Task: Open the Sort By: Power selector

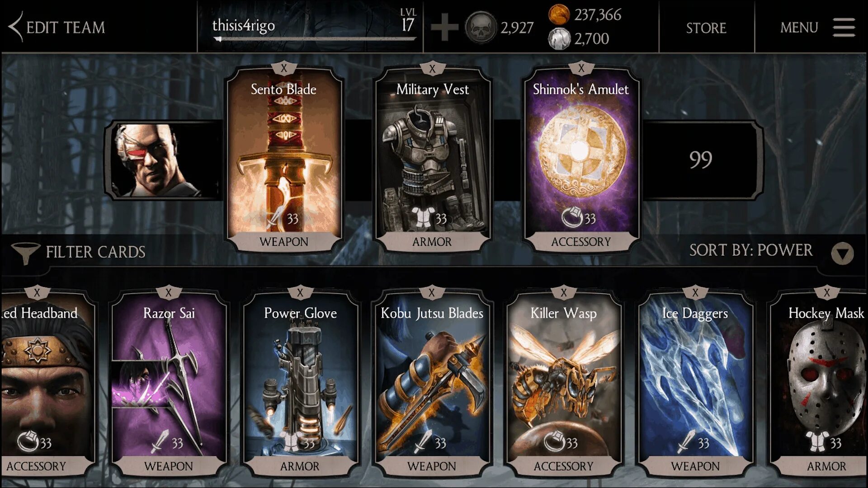Action: (x=750, y=250)
